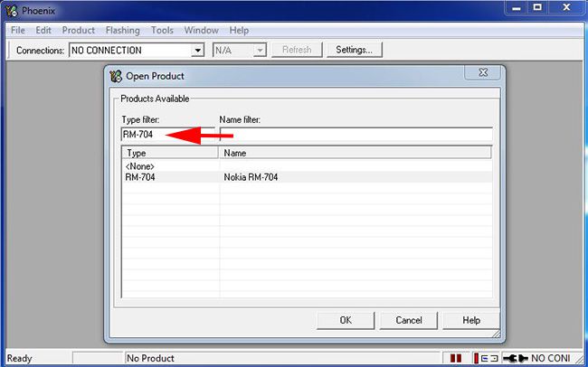This screenshot has width=588, height=367.
Task: Minimize the Phoenix window
Action: click(x=517, y=8)
